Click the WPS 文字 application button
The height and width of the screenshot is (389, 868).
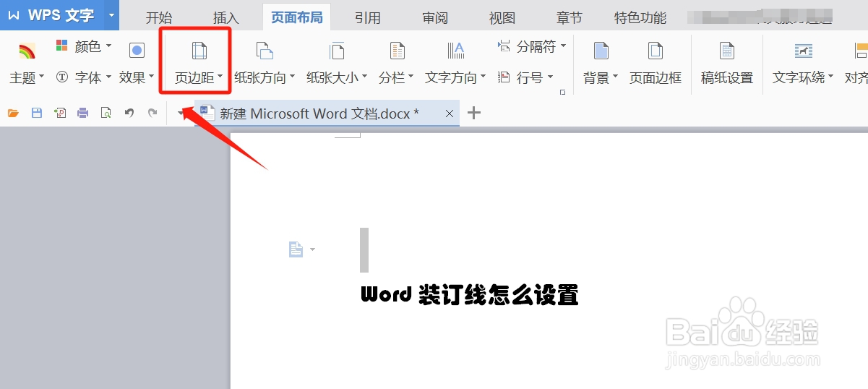pyautogui.click(x=51, y=15)
